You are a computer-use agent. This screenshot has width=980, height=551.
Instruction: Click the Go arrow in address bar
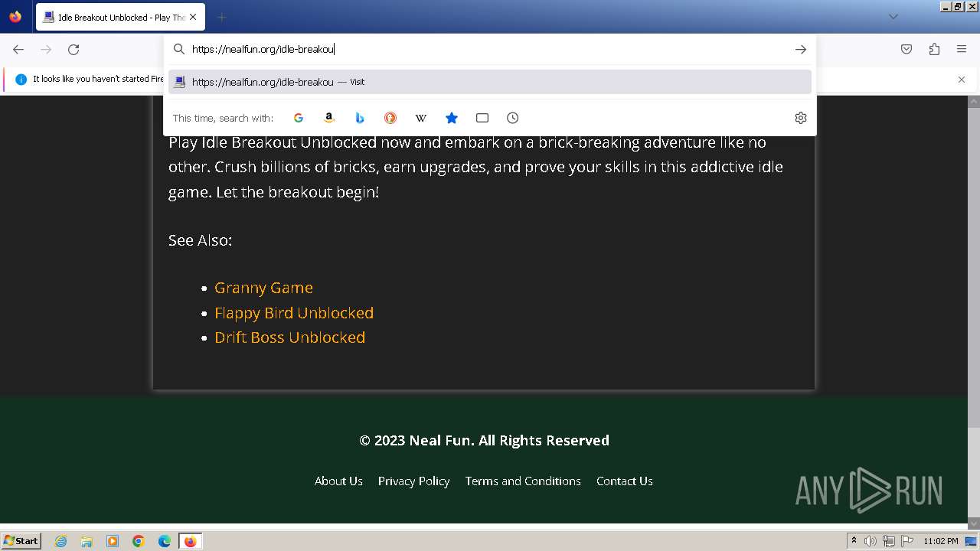coord(800,49)
